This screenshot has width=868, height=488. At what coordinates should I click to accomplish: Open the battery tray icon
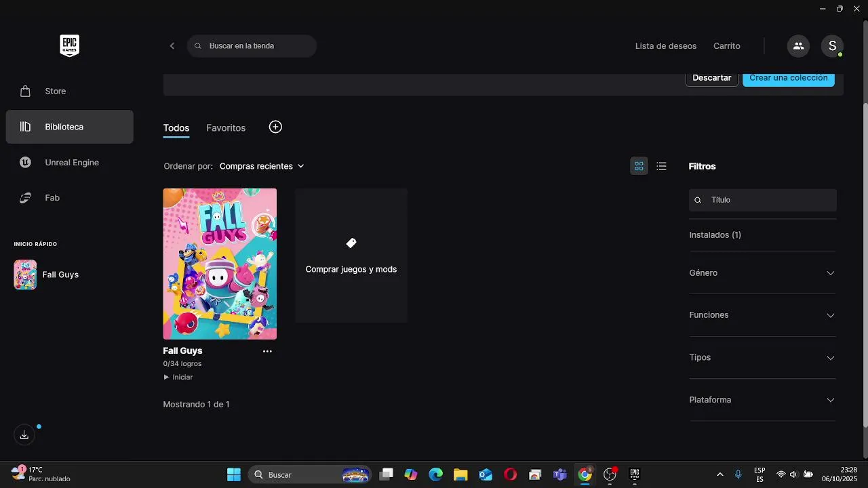[808, 474]
